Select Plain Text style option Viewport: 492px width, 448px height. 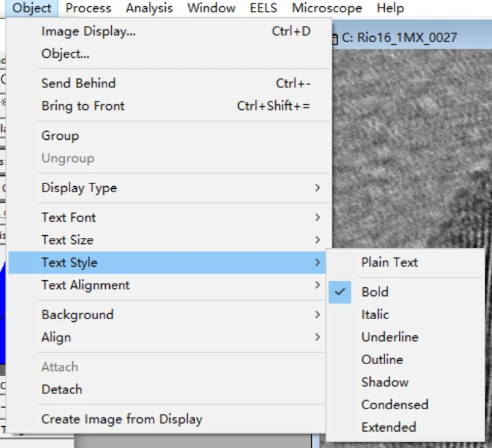tap(389, 263)
